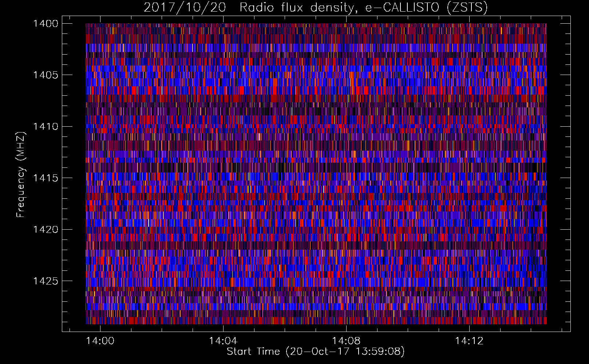Image resolution: width=589 pixels, height=364 pixels.
Task: Click the 14:04 time axis label
Action: pyautogui.click(x=223, y=341)
